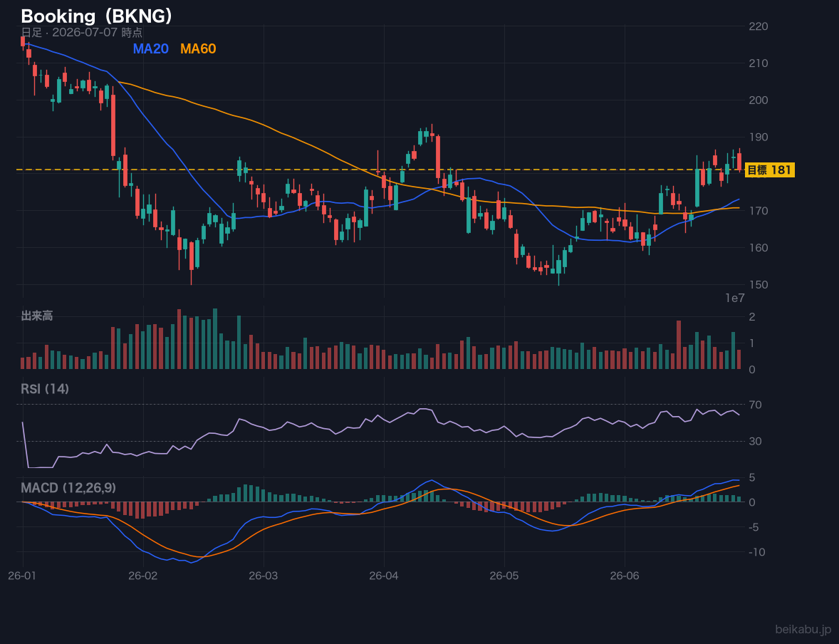Click the RSI 70 level label
Viewport: 839px width, 644px height.
coord(755,405)
